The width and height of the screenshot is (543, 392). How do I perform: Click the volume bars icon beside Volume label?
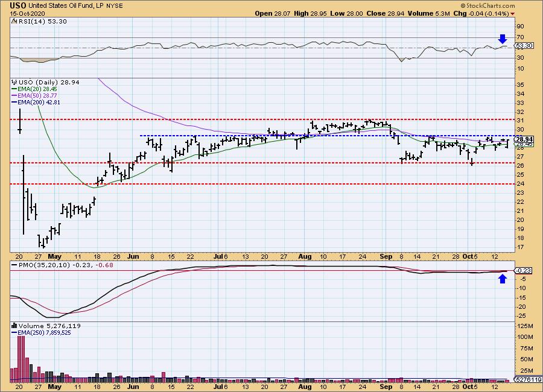click(x=14, y=326)
